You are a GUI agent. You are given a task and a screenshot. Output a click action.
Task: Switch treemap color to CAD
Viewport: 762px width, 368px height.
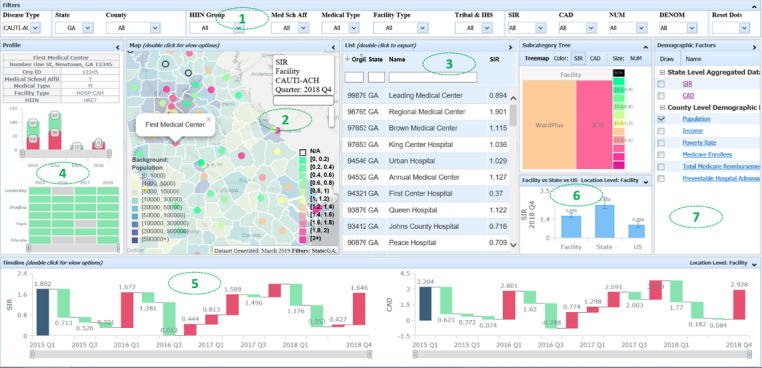pyautogui.click(x=594, y=58)
